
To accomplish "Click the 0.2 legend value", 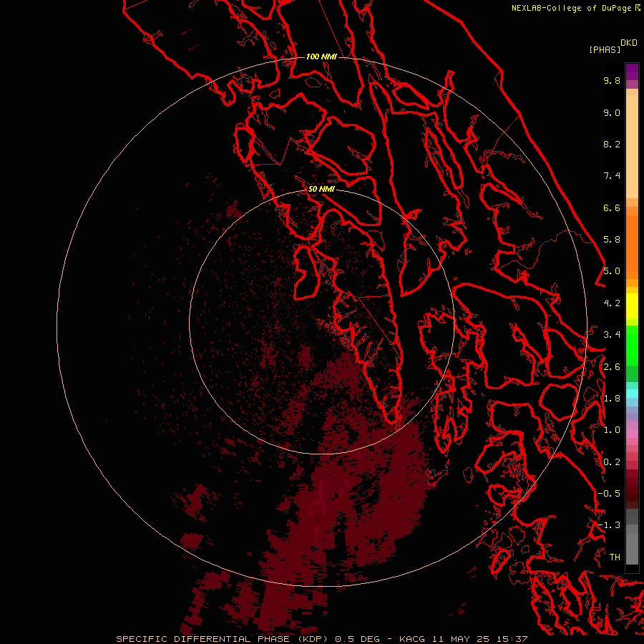I will [x=612, y=462].
